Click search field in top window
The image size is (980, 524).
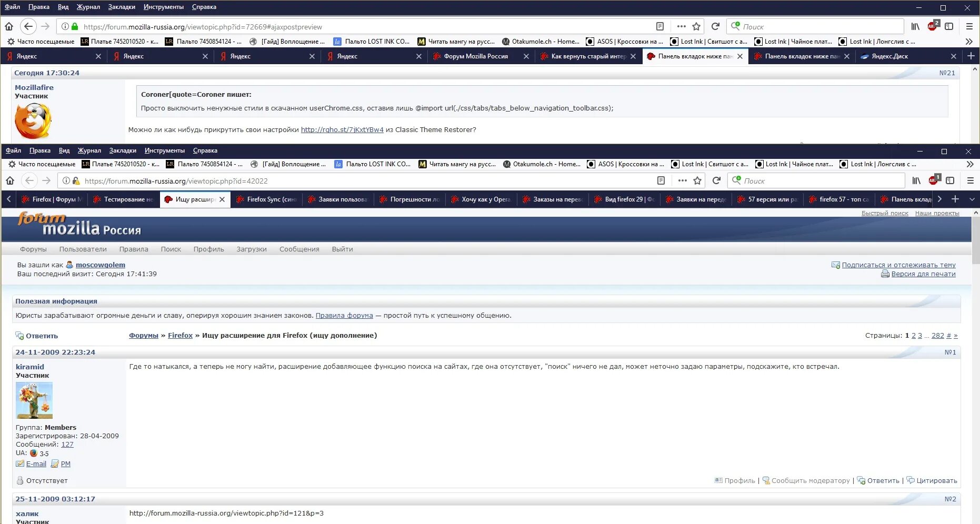[816, 26]
